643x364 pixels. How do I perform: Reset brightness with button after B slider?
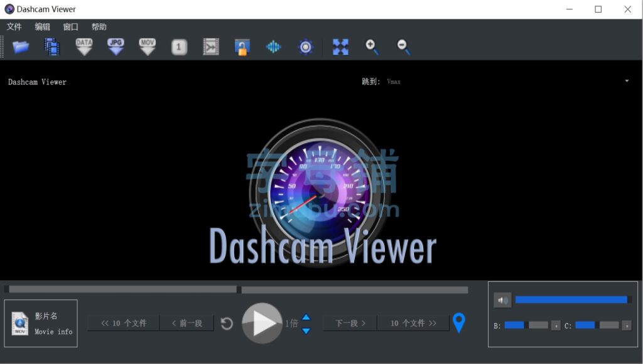[556, 326]
